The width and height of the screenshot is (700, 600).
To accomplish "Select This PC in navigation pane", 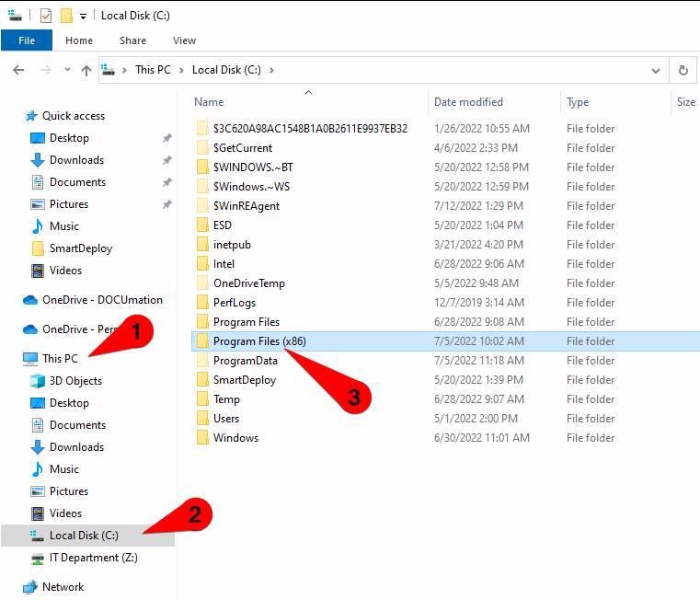I will (x=60, y=359).
